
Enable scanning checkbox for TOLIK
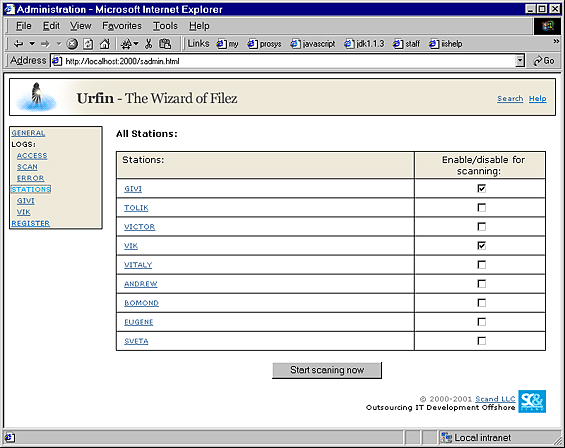click(481, 207)
